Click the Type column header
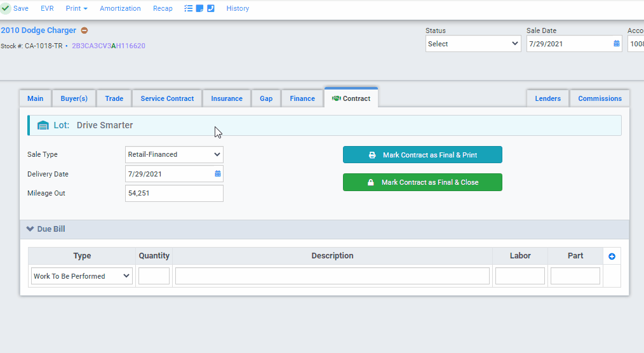644x353 pixels. click(x=82, y=256)
